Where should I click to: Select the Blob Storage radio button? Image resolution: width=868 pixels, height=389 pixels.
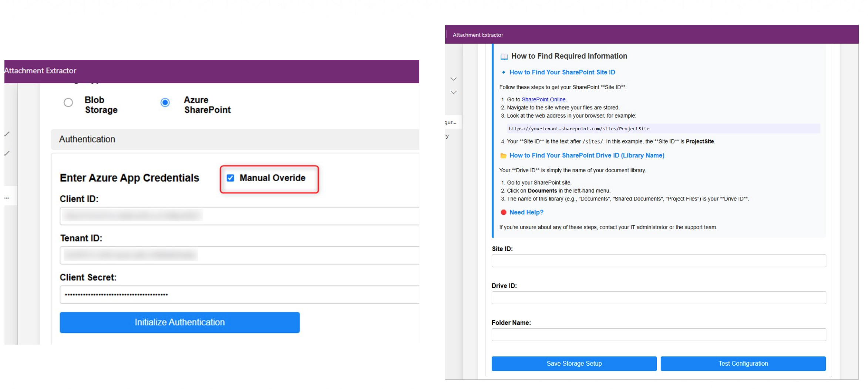[x=68, y=102]
